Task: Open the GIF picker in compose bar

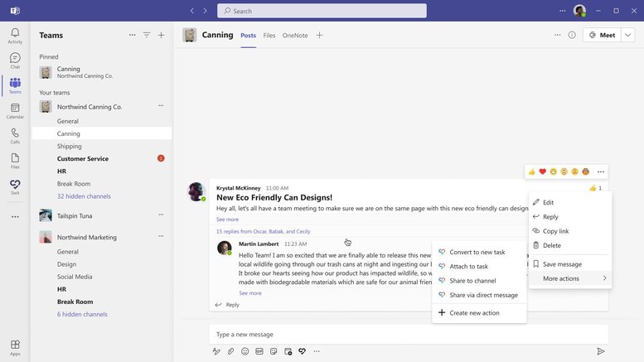Action: (x=259, y=351)
